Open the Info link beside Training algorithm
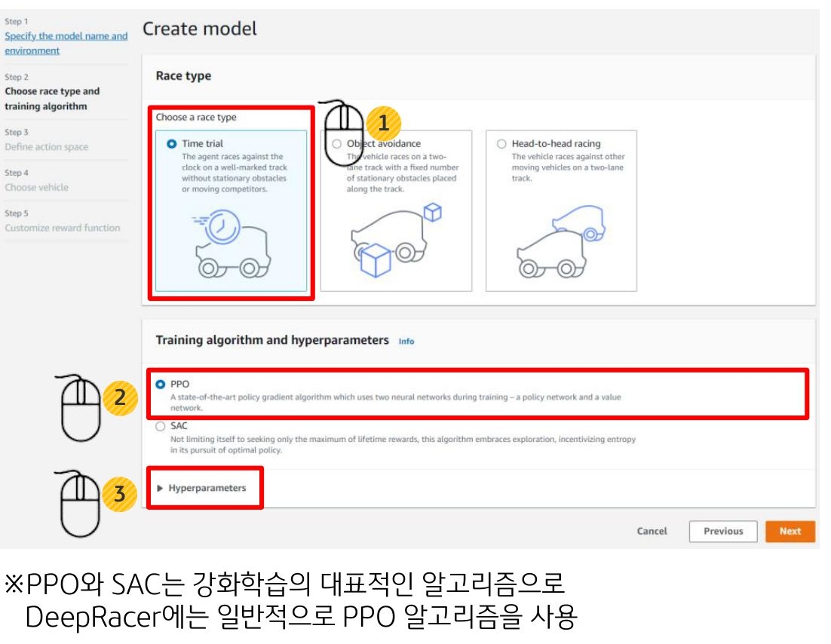Screen dimensions: 831x644 coord(406,341)
